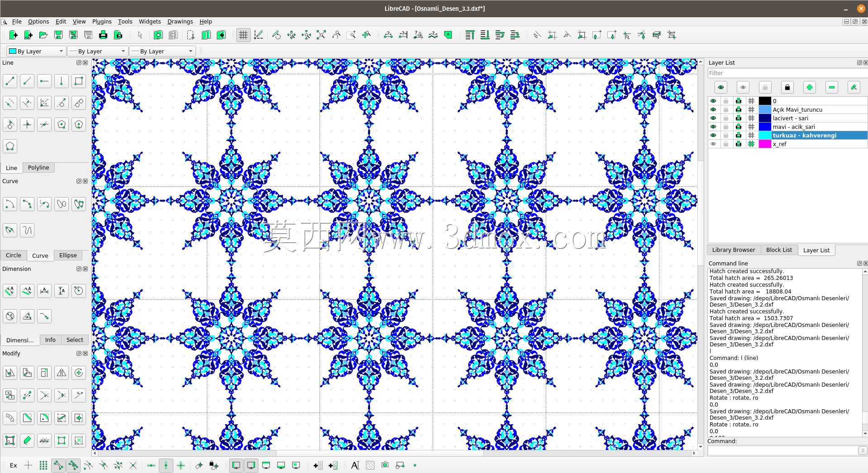Click Edit layer attributes icon
Screen dimensions: 868x473
[x=854, y=87]
